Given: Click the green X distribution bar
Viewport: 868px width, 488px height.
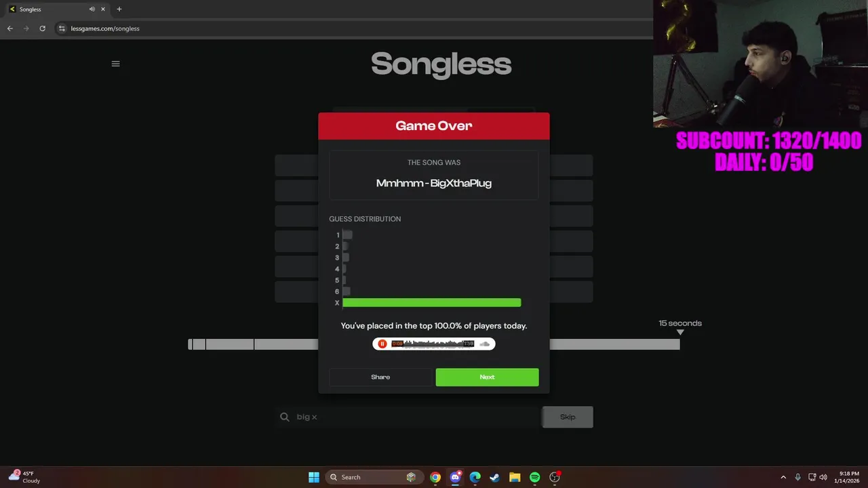Looking at the screenshot, I should pos(432,303).
